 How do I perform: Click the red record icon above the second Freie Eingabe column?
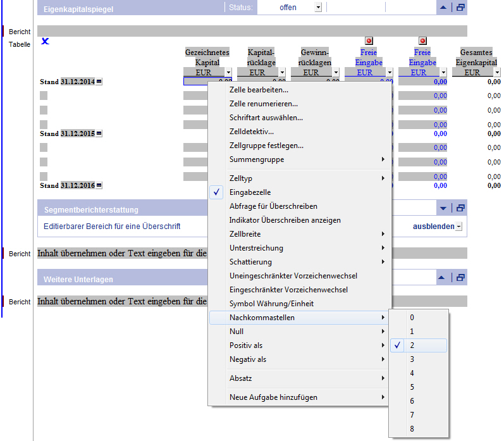pos(422,41)
